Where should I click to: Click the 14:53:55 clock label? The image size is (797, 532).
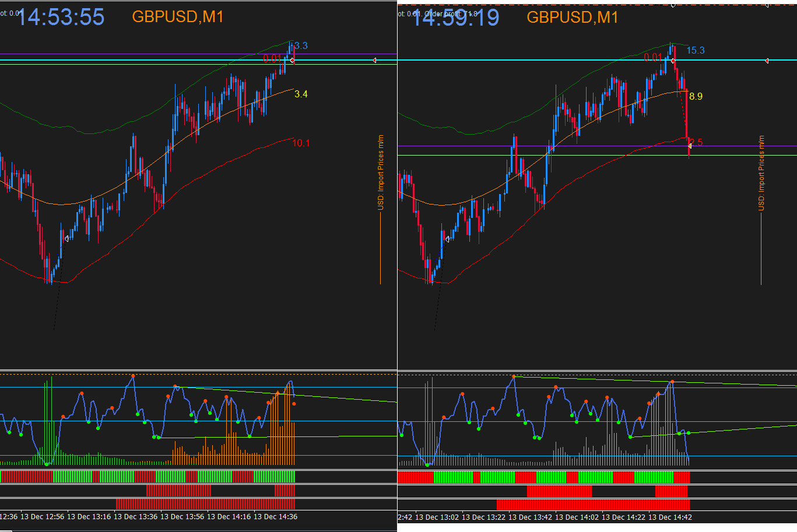[61, 17]
